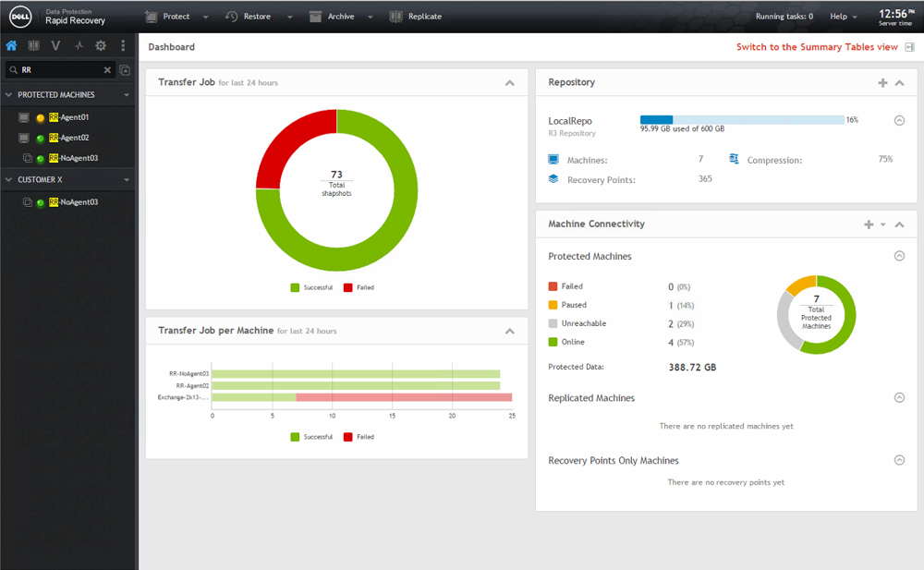Open the Events activity icon

[x=79, y=45]
